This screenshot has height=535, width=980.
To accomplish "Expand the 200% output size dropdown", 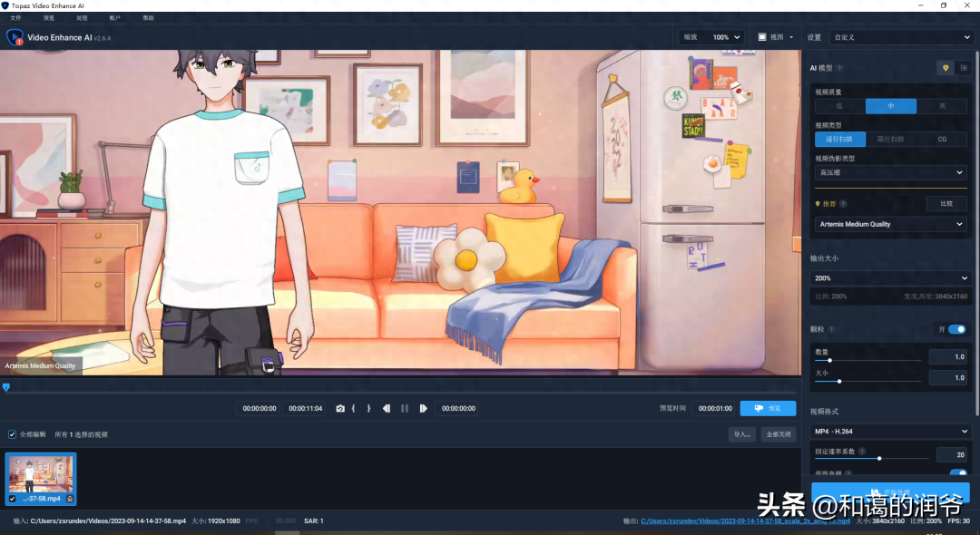I will 890,278.
